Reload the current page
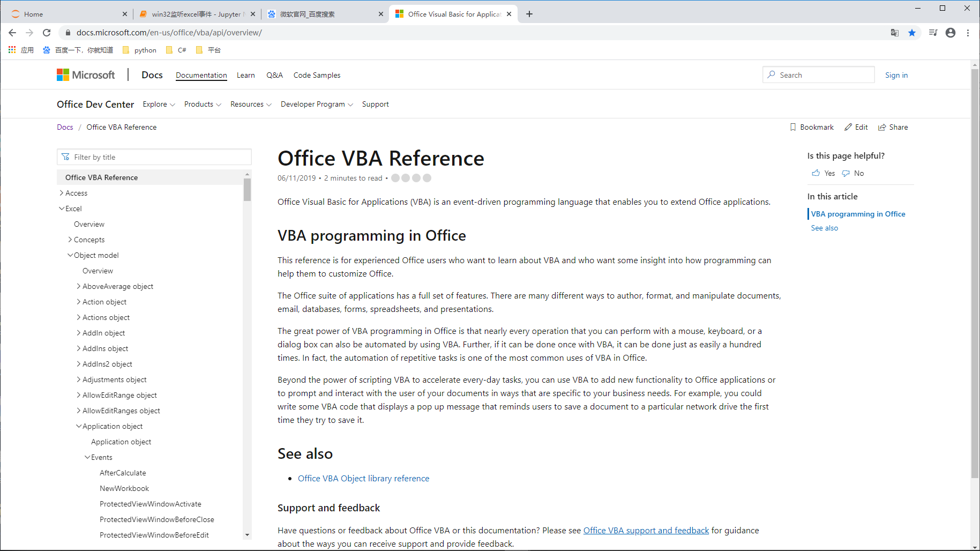The image size is (980, 551). 47,33
